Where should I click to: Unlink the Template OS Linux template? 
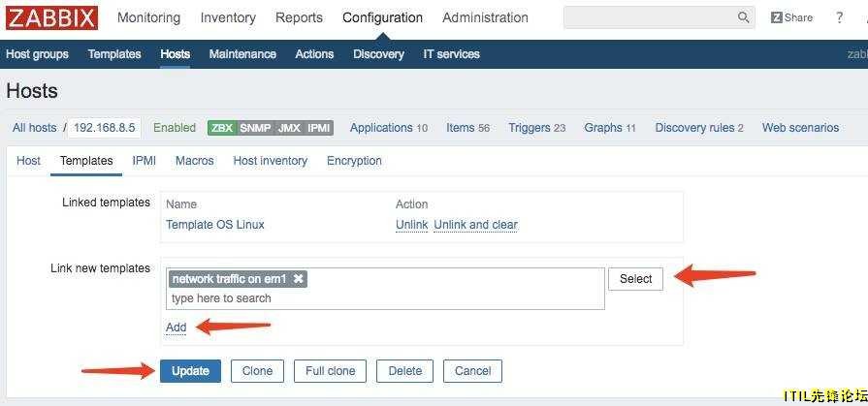[412, 225]
